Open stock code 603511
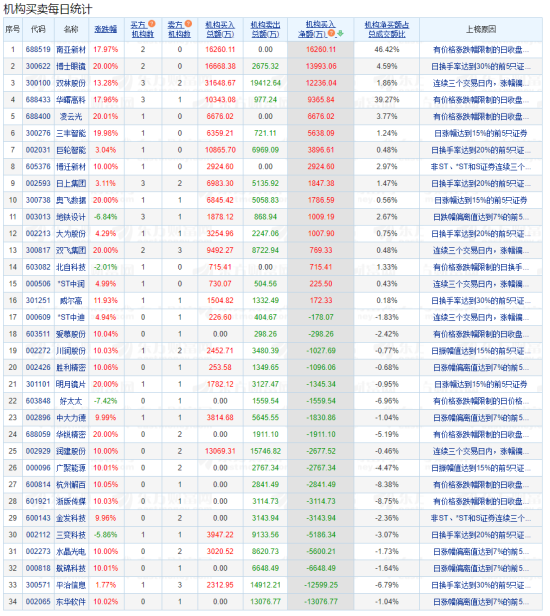 (38, 334)
